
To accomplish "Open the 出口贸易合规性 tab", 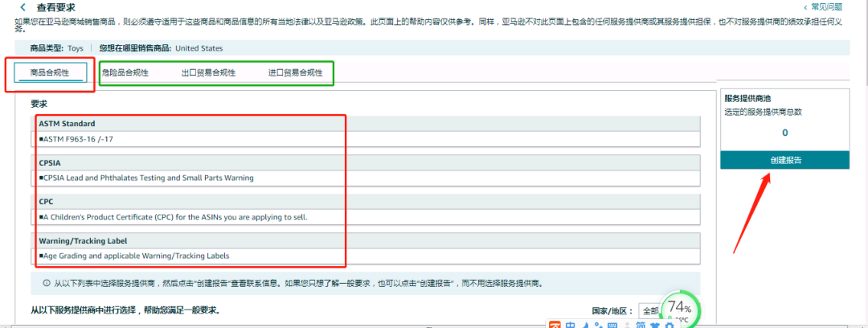I will click(208, 73).
